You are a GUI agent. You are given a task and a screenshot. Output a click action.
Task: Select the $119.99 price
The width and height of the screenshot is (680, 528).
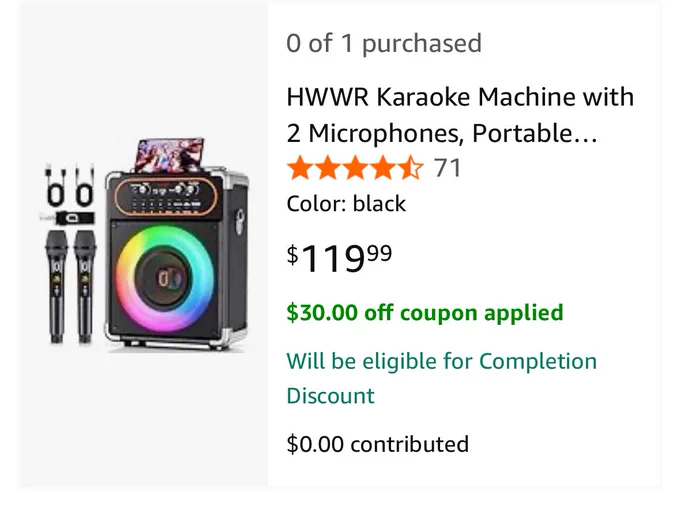[339, 258]
